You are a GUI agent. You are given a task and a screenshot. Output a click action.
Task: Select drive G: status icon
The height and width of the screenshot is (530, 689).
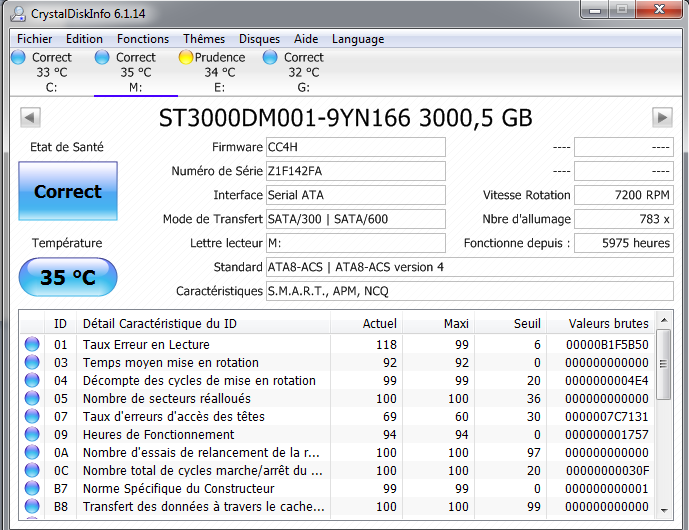(x=270, y=57)
